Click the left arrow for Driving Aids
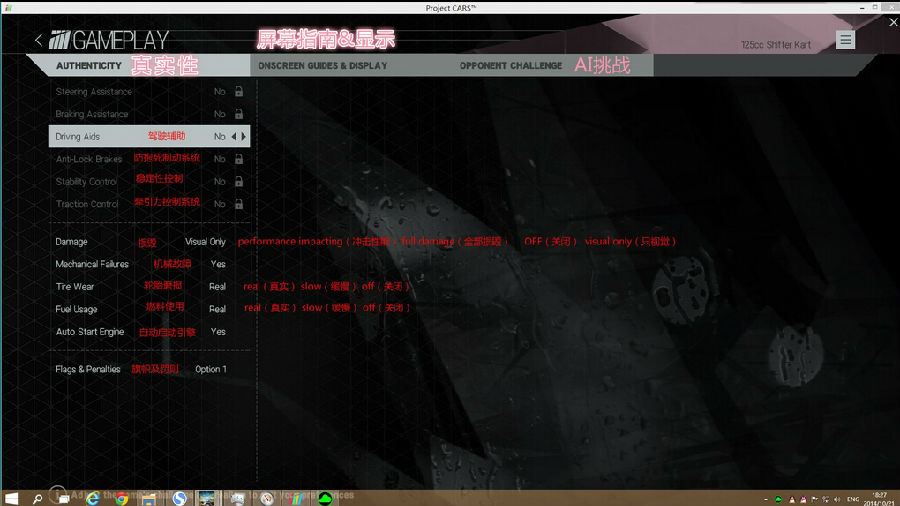This screenshot has height=506, width=900. pos(234,137)
